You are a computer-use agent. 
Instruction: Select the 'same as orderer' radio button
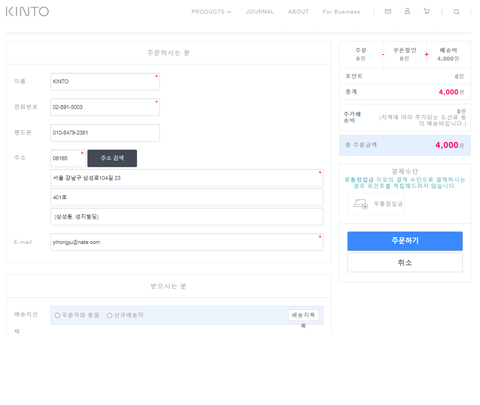(x=57, y=315)
